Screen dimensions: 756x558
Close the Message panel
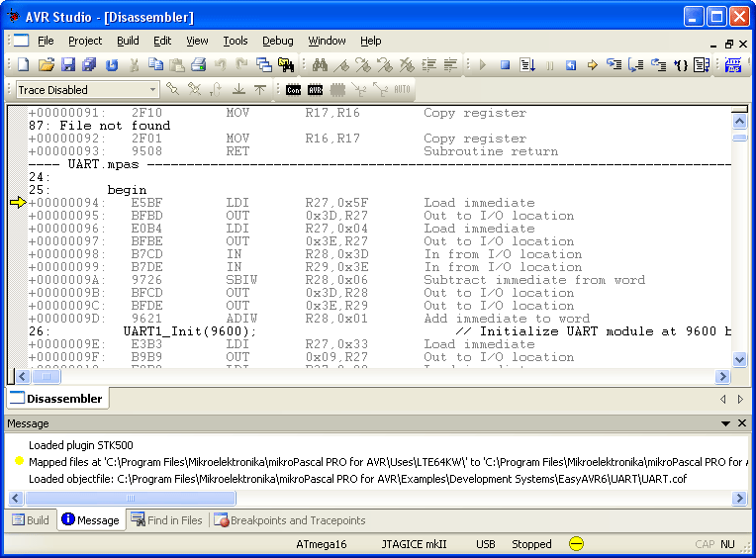pos(742,423)
